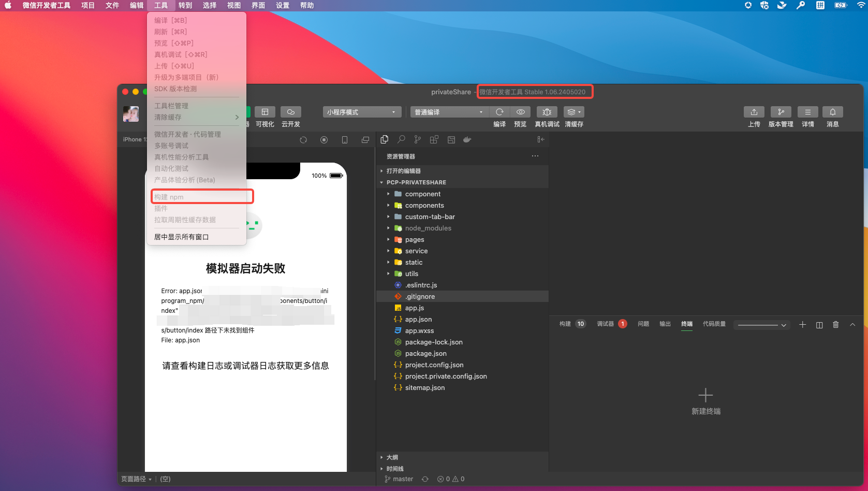Click the 新建终端 new terminal button

click(706, 401)
